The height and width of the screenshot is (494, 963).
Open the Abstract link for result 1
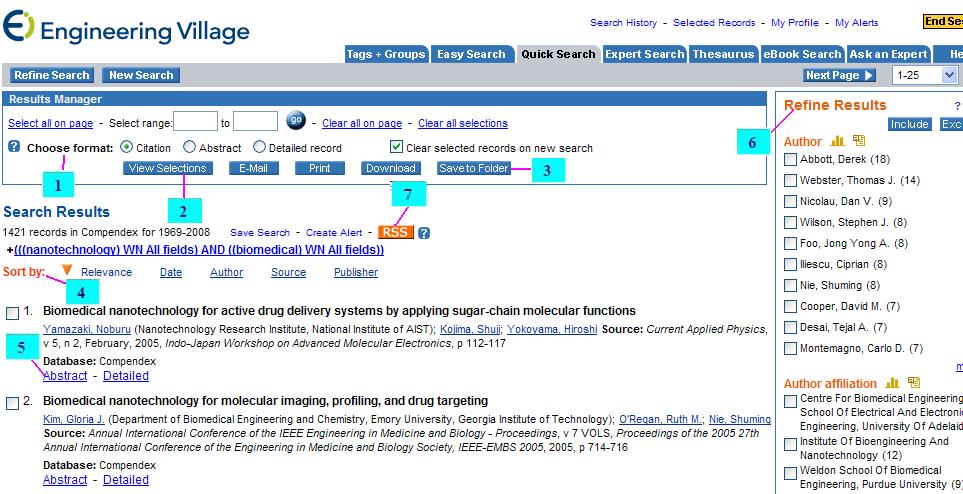[65, 375]
